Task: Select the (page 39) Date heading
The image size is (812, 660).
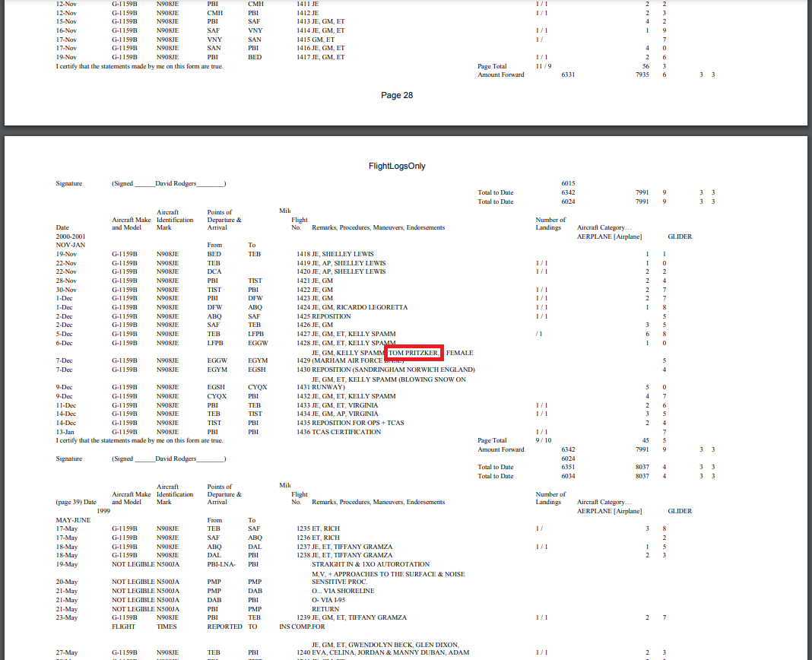Action: coord(76,502)
